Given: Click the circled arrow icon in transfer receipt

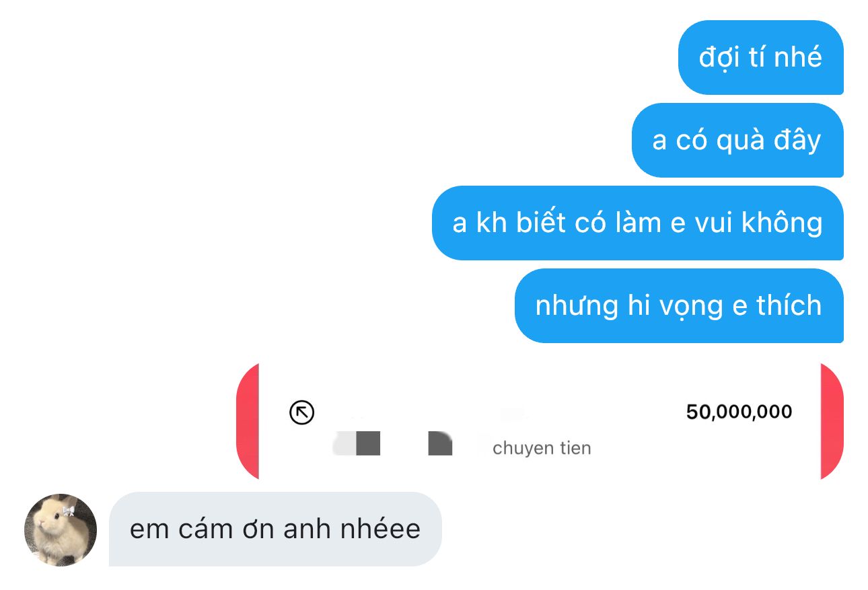Looking at the screenshot, I should (301, 412).
